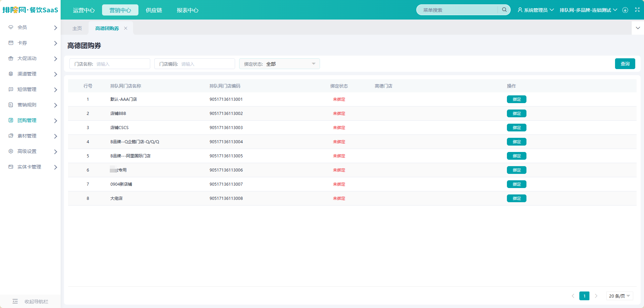Viewport: 644px width, 308px height.
Task: Open the 绑定状态 dropdown
Action: click(x=280, y=64)
